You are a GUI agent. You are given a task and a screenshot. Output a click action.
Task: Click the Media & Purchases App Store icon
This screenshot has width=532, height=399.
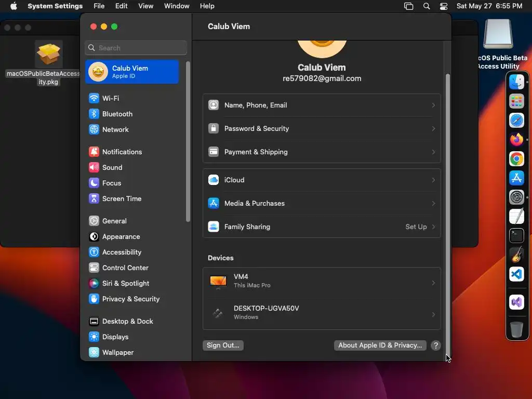click(214, 204)
